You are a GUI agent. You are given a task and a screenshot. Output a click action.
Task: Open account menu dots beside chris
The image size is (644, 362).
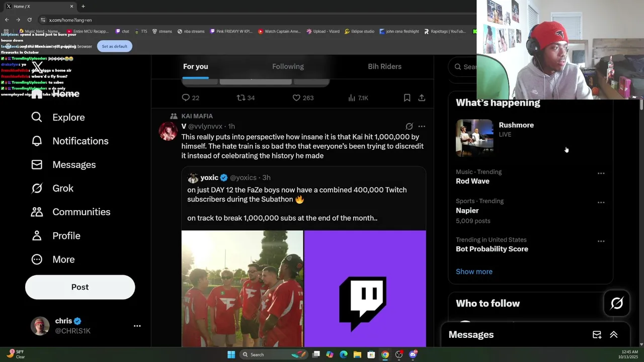click(x=137, y=326)
